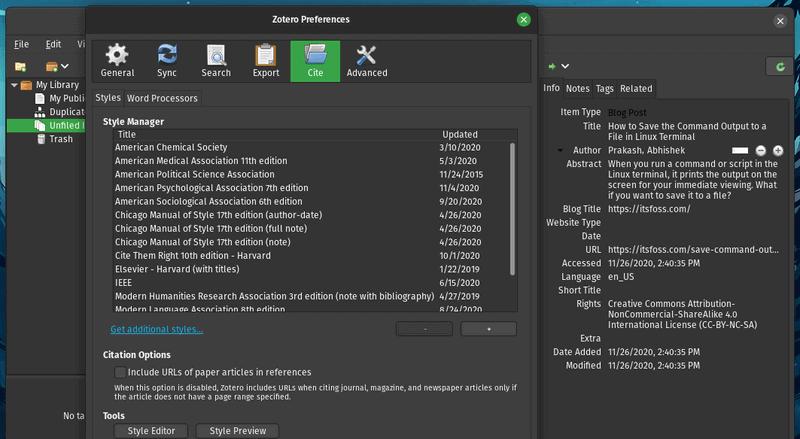
Task: Click the Accessed date value
Action: coord(654,263)
